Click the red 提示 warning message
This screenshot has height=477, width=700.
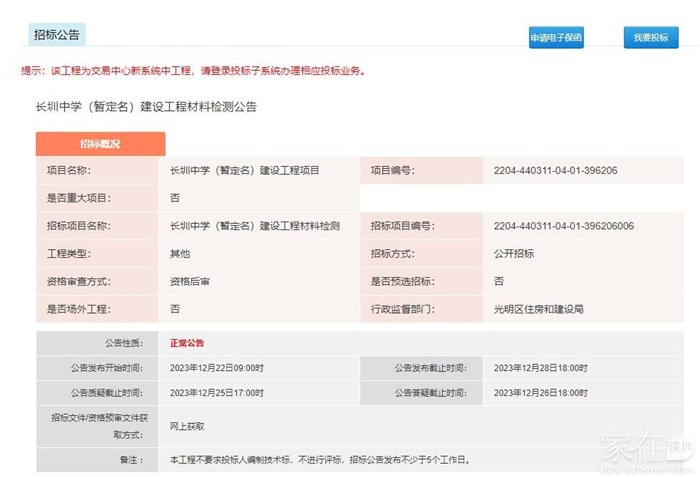(x=193, y=71)
